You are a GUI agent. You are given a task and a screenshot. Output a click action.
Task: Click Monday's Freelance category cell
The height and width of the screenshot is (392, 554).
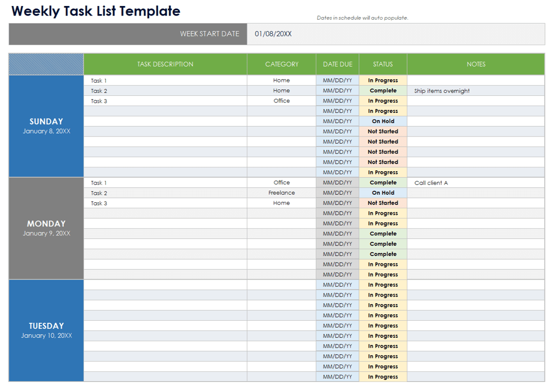tap(282, 193)
